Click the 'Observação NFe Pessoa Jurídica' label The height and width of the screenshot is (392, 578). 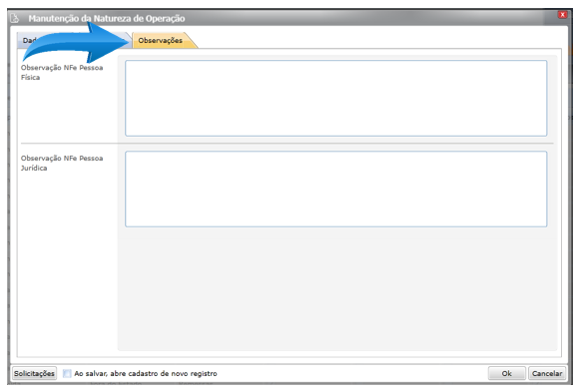tap(62, 163)
